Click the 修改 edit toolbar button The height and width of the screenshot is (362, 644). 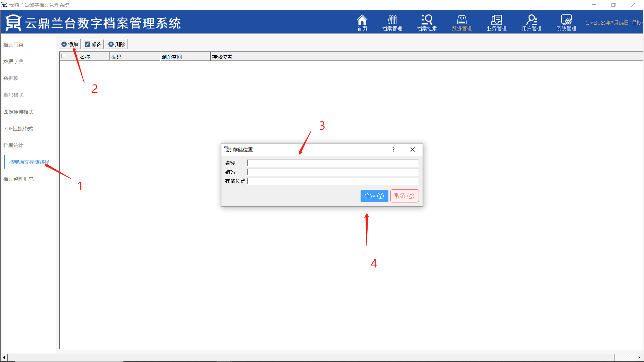tap(93, 44)
